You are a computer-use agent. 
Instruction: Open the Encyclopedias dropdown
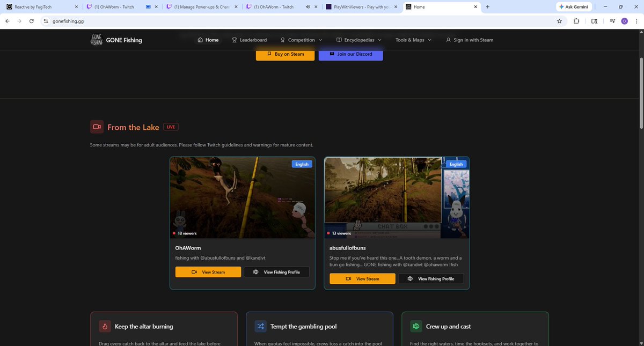(357, 40)
